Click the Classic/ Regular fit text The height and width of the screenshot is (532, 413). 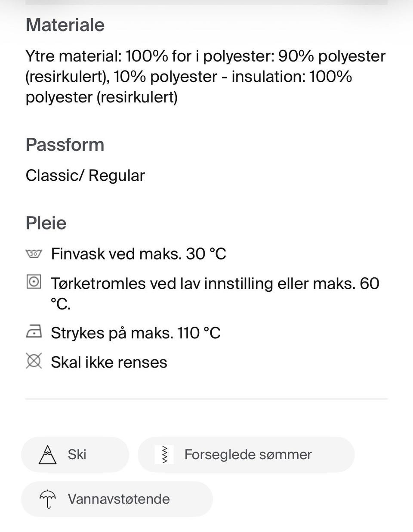(x=85, y=176)
